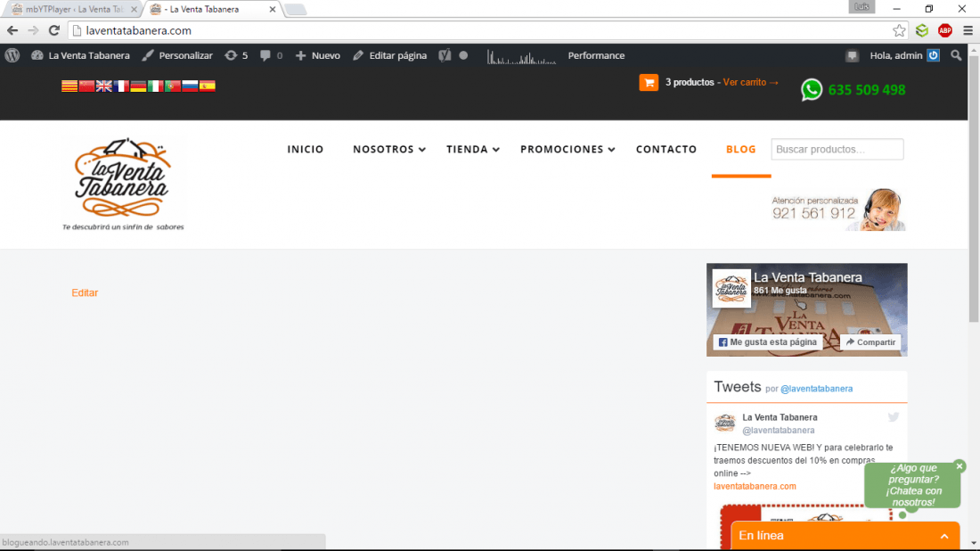Open La Venta Tabanera Facebook page title

tap(807, 277)
